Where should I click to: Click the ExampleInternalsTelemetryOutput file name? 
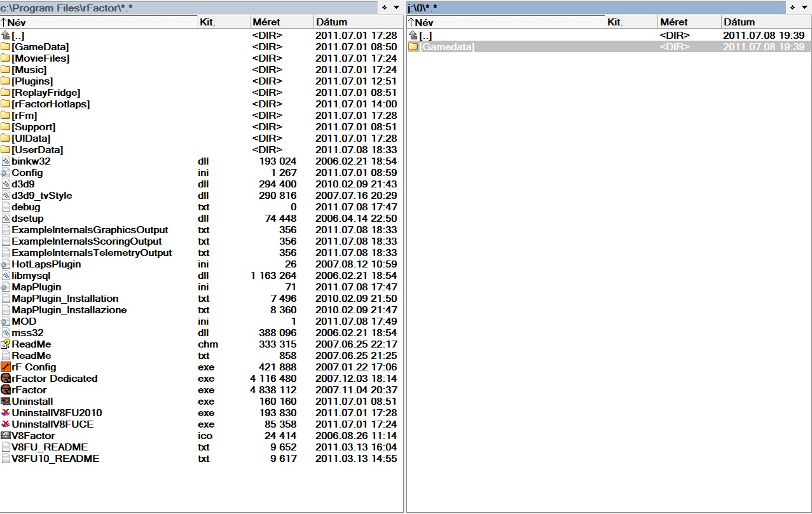tap(92, 253)
